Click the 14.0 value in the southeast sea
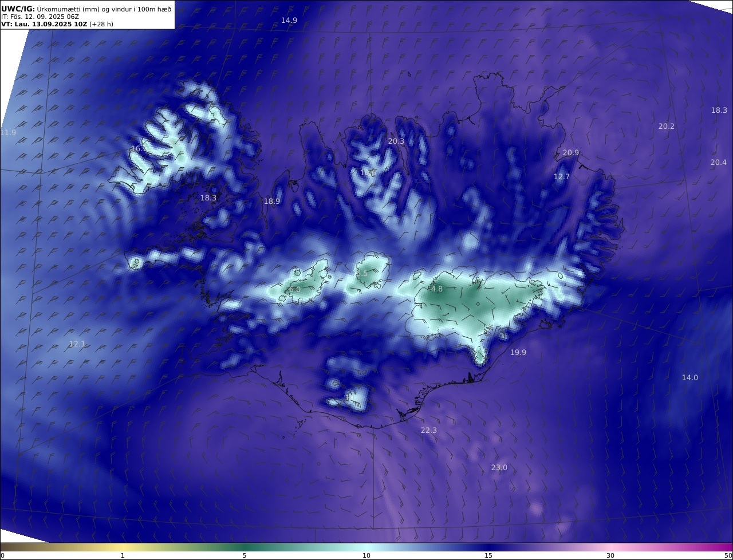 coord(689,378)
